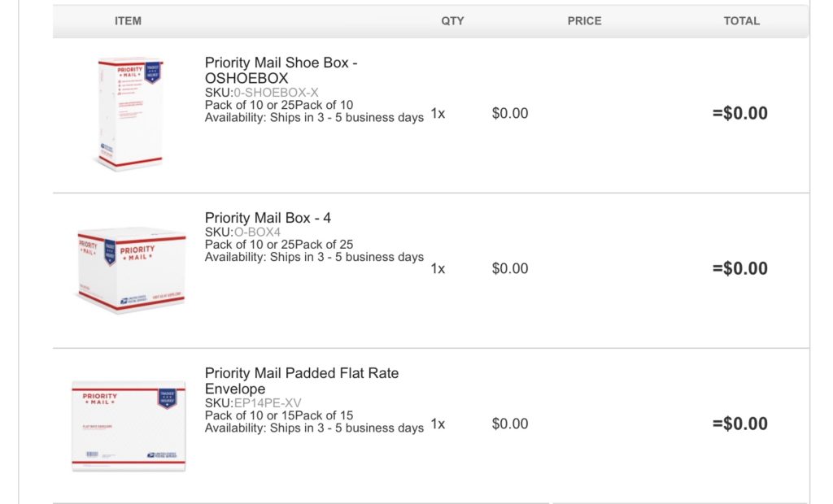Select the SKU 0-SHOEBOX-X text
This screenshot has height=504, width=833.
pyautogui.click(x=276, y=93)
